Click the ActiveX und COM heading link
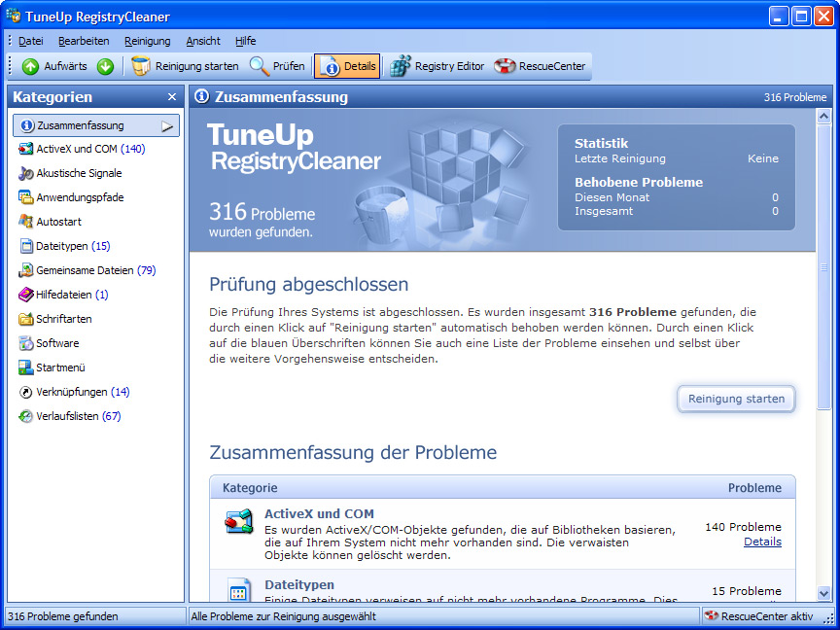This screenshot has width=840, height=630. (319, 513)
